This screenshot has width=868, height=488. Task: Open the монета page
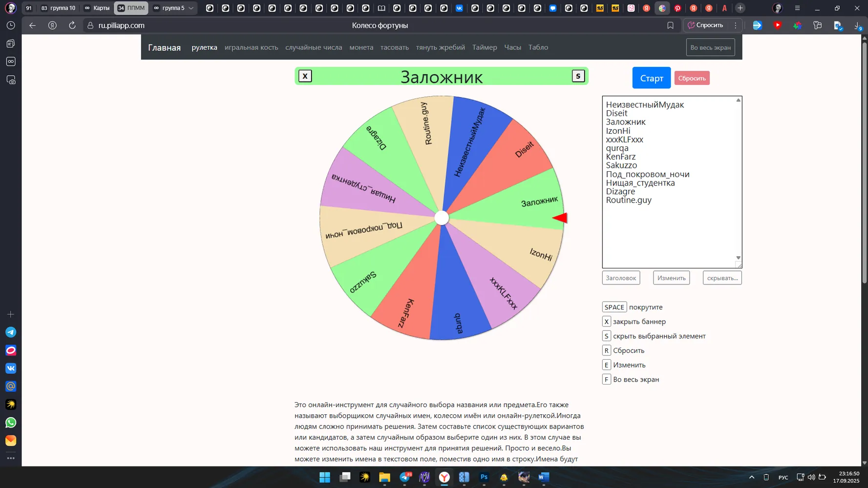pyautogui.click(x=361, y=47)
